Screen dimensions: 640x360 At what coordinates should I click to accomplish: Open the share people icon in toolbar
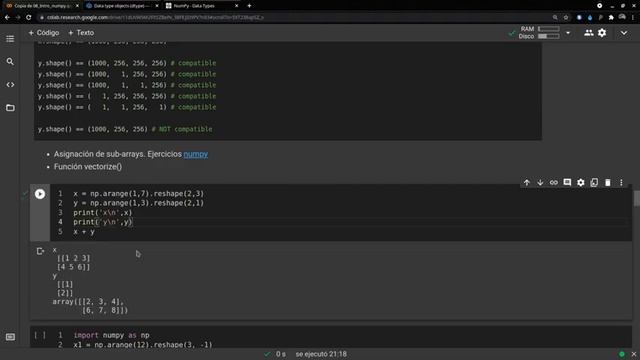pos(588,33)
